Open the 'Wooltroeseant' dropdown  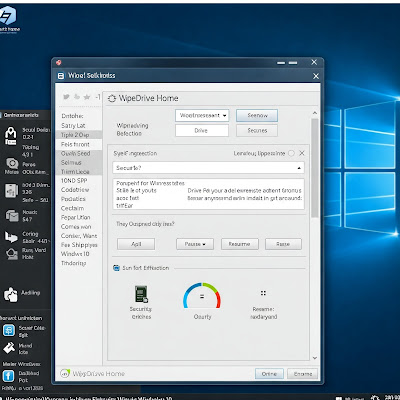click(x=202, y=115)
